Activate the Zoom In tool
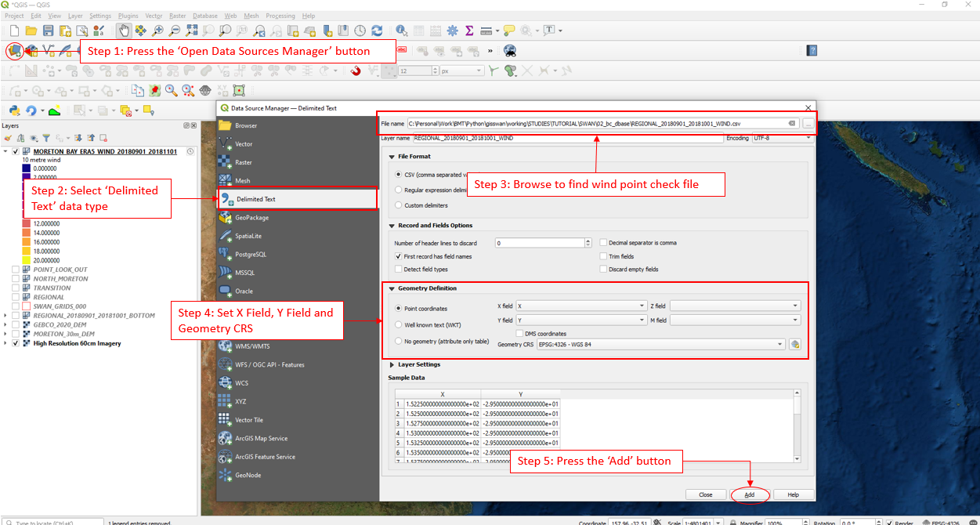Screen dimensions: 980x525 156,30
